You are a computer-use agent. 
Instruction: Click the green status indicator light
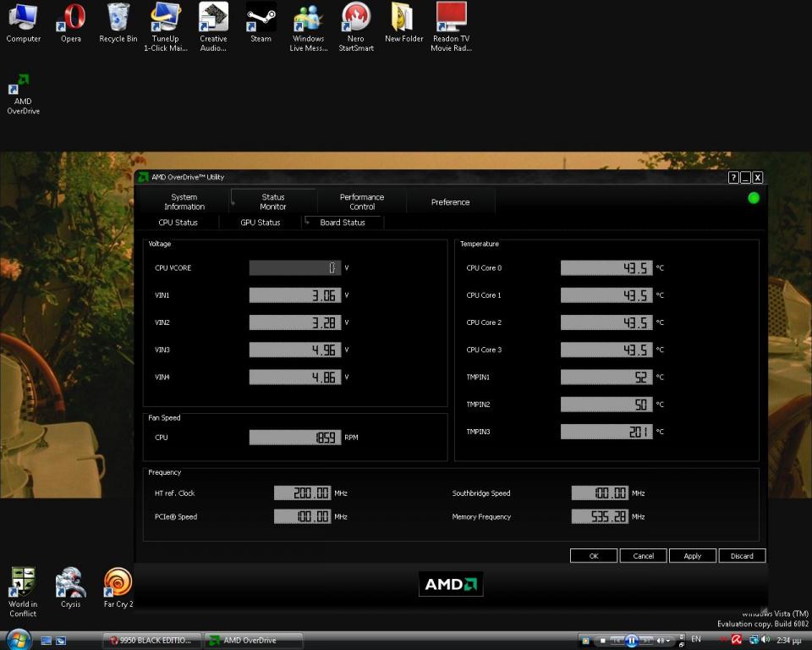754,198
